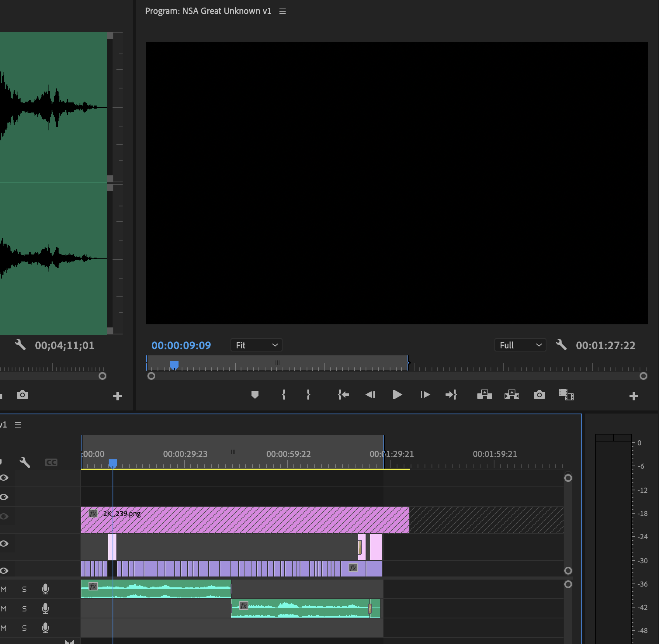Click the Mark In icon below the Program monitor
The width and height of the screenshot is (659, 644).
pyautogui.click(x=284, y=395)
